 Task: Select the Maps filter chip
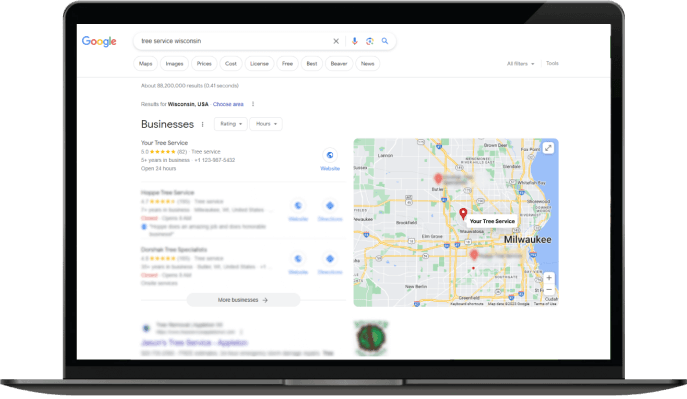(x=145, y=64)
